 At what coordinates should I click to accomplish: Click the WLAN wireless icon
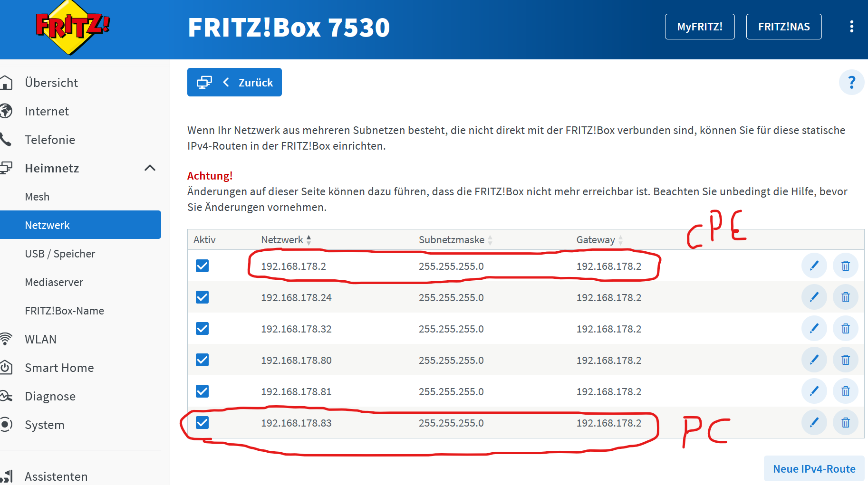click(6, 339)
